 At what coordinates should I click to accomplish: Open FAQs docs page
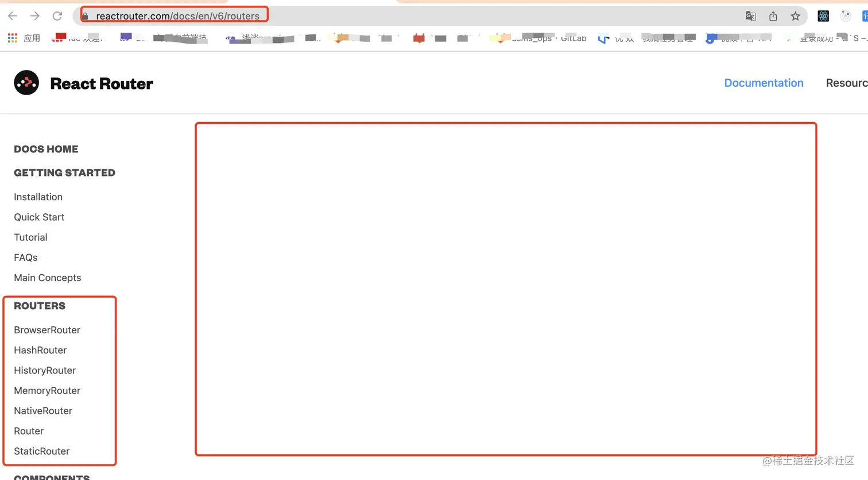click(25, 257)
